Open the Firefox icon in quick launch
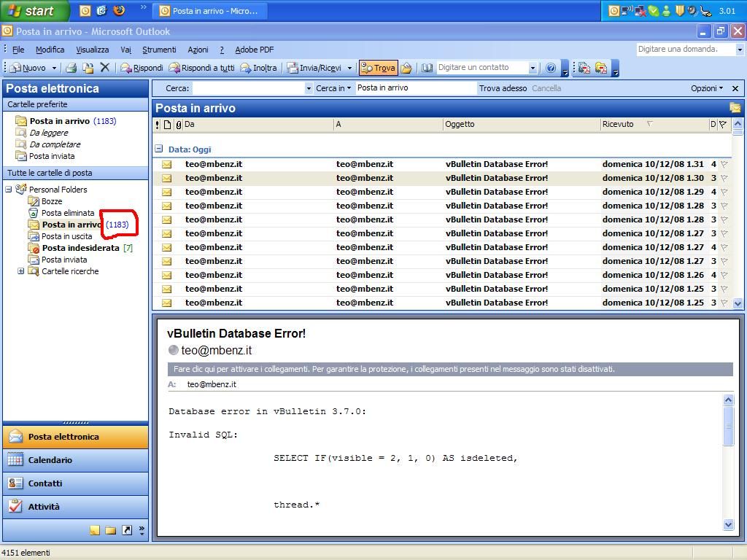This screenshot has width=747, height=560. pos(119,10)
